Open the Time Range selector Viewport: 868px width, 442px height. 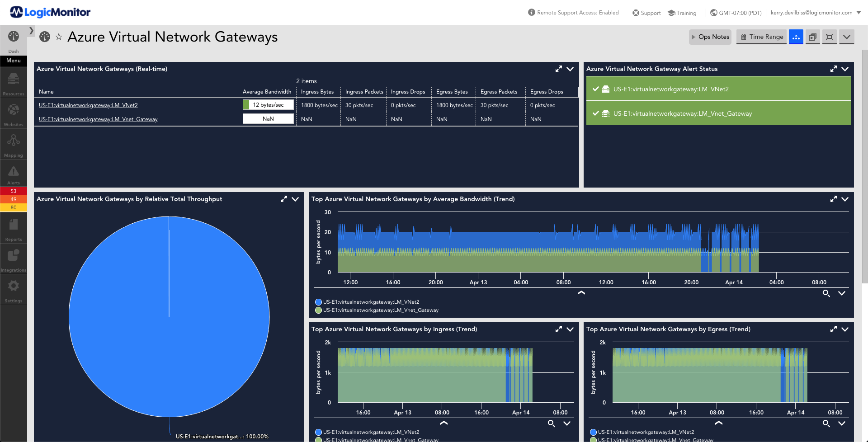click(x=762, y=37)
